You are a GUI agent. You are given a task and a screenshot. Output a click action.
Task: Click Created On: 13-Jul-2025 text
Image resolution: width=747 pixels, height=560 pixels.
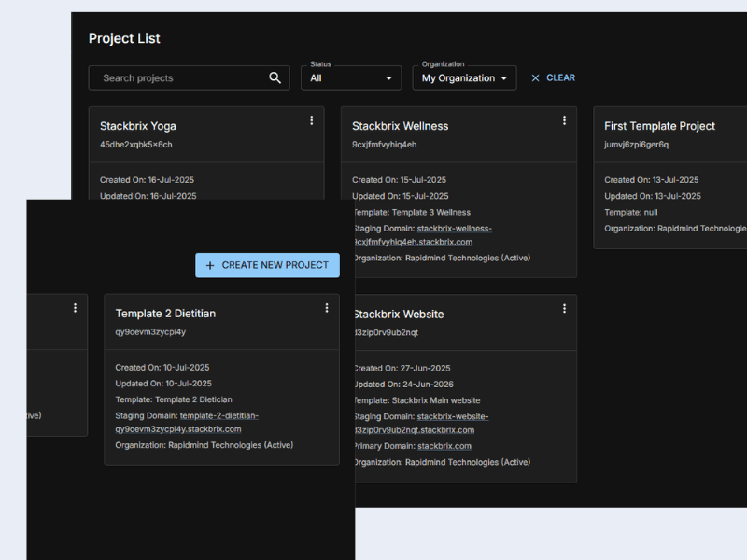pyautogui.click(x=652, y=180)
